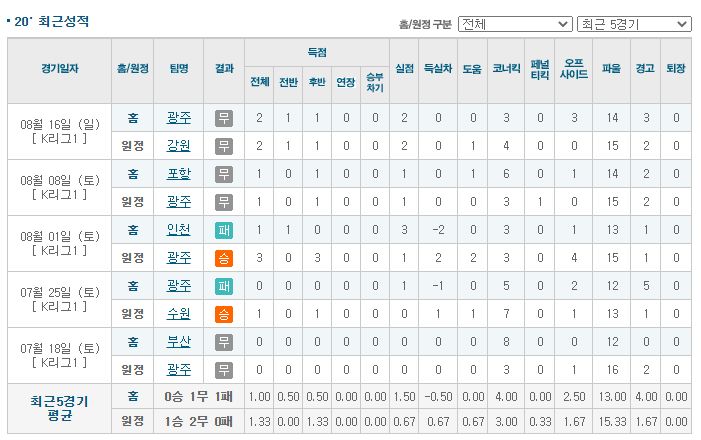Open the 수원 team link
This screenshot has height=440, width=701.
coord(178,314)
